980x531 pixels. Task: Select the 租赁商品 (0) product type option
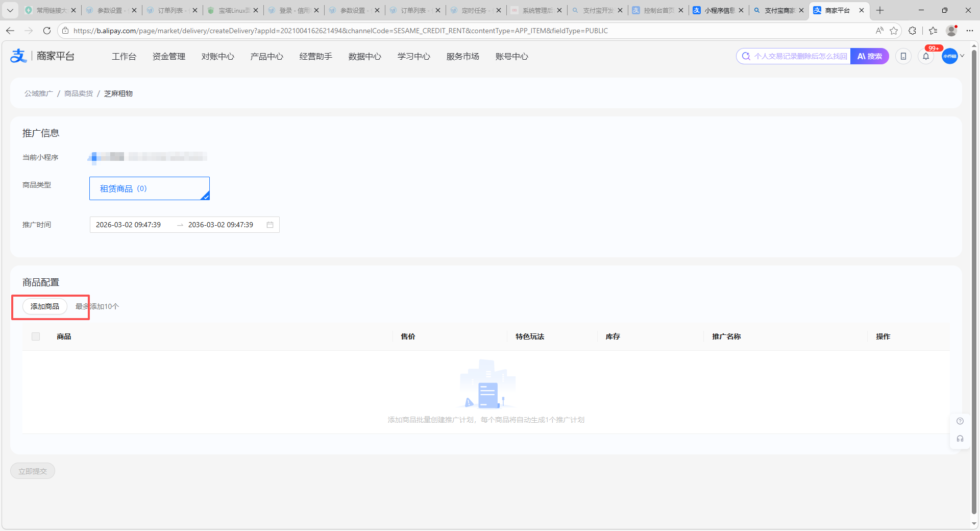coord(149,188)
